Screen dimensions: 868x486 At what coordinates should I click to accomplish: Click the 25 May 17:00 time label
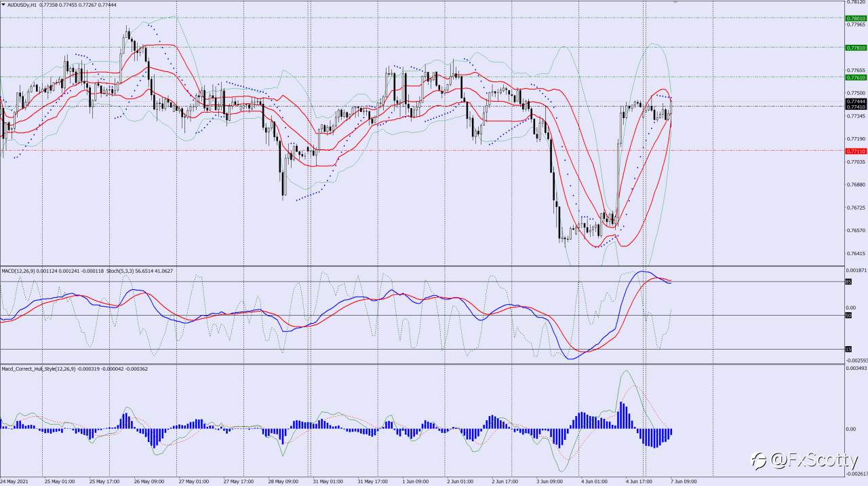click(x=104, y=482)
